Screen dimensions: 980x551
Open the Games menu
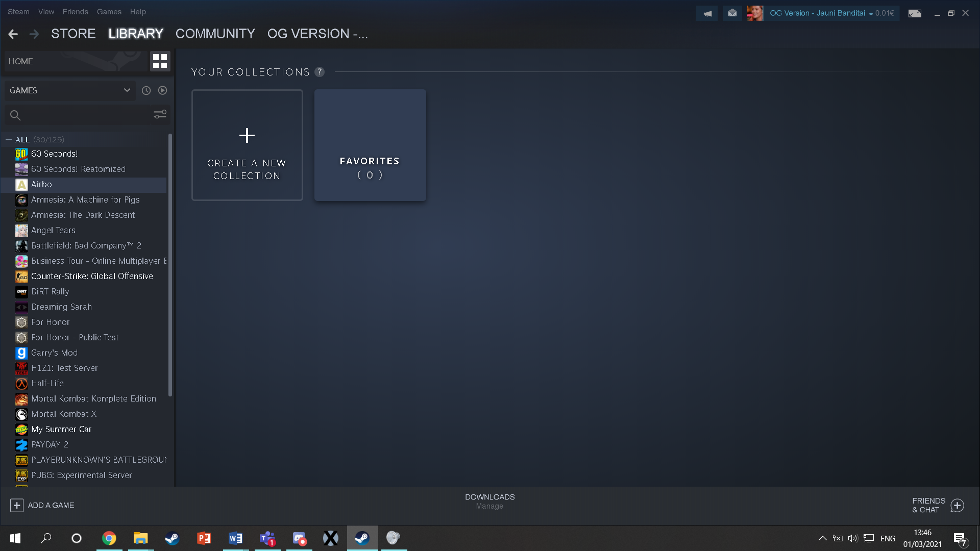[x=109, y=12]
